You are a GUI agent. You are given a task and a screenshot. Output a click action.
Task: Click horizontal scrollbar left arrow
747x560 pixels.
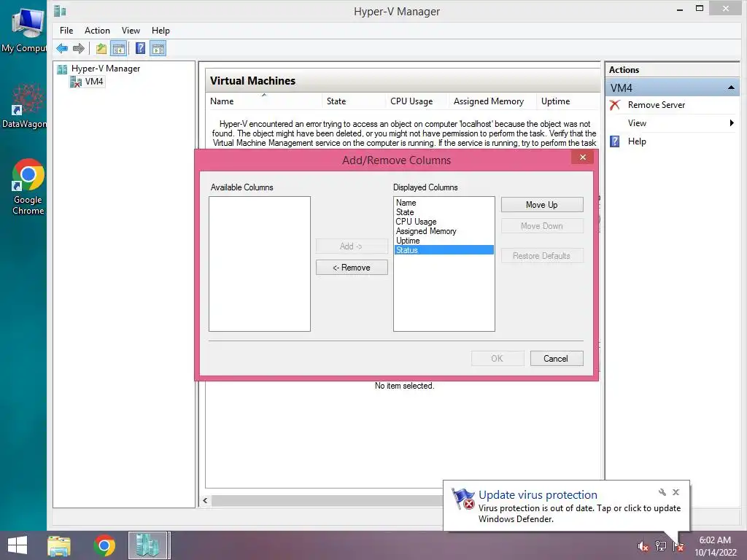pyautogui.click(x=205, y=500)
